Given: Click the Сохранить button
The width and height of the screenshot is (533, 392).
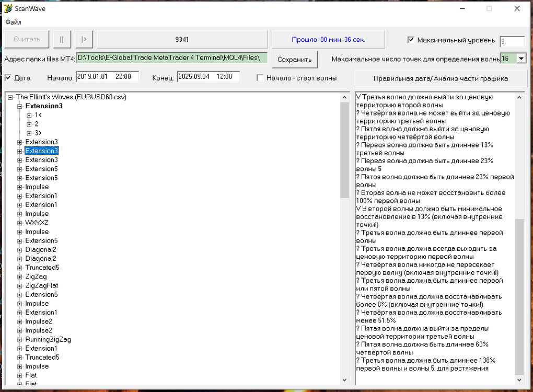Looking at the screenshot, I should tap(295, 60).
